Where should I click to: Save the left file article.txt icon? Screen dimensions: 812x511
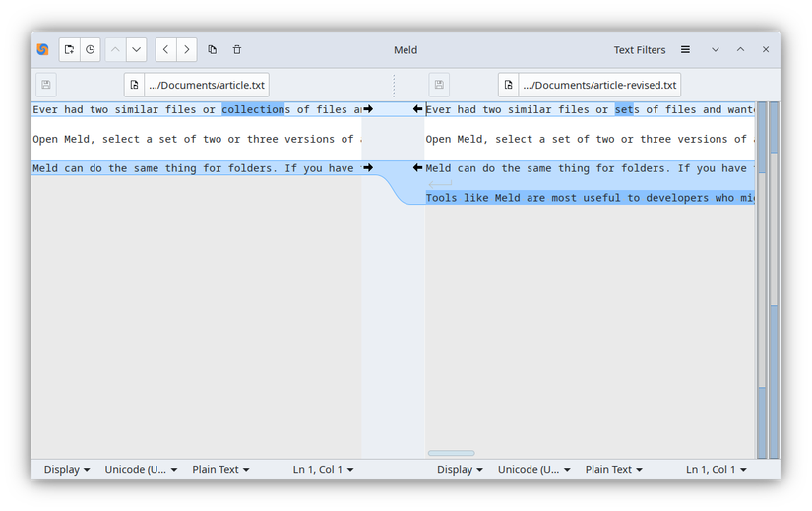(x=46, y=85)
